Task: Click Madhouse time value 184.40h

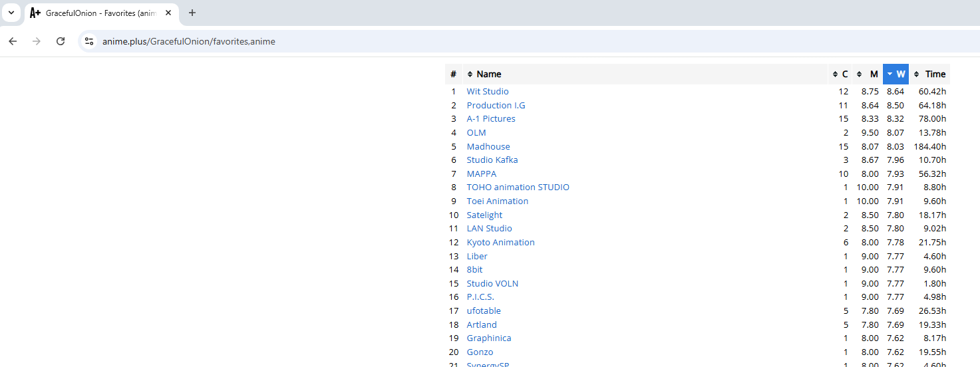Action: [x=929, y=147]
